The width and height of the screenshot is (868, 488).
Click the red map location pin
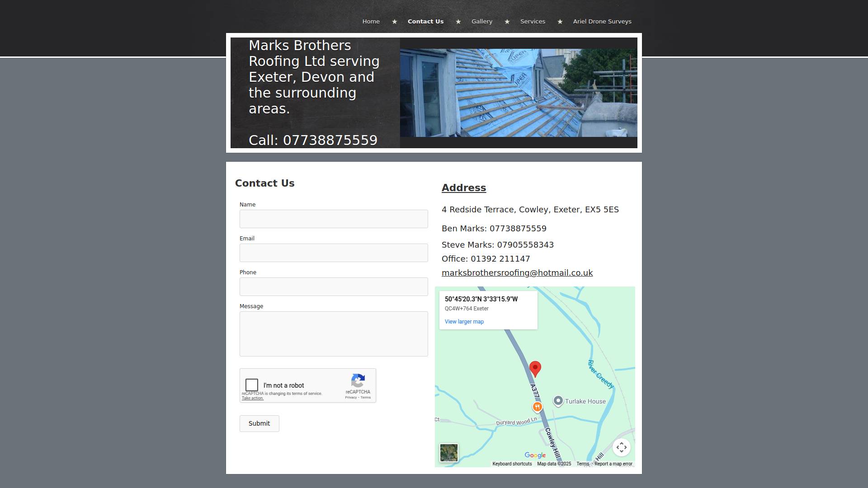point(535,368)
